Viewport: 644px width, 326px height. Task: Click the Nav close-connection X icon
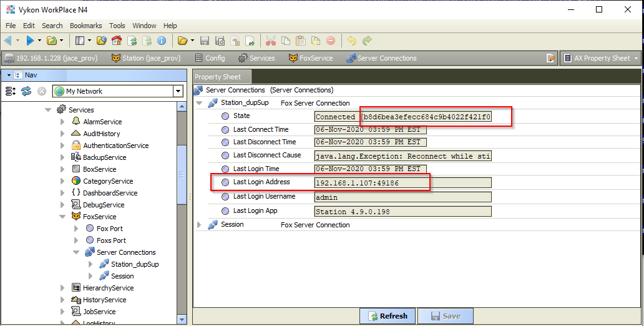[x=41, y=91]
